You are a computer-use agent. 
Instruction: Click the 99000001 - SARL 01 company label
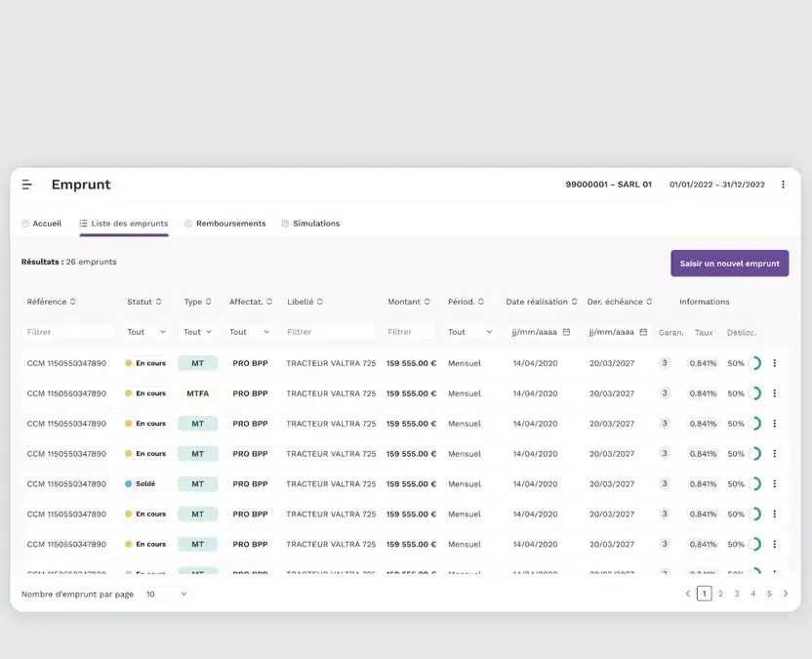tap(608, 185)
